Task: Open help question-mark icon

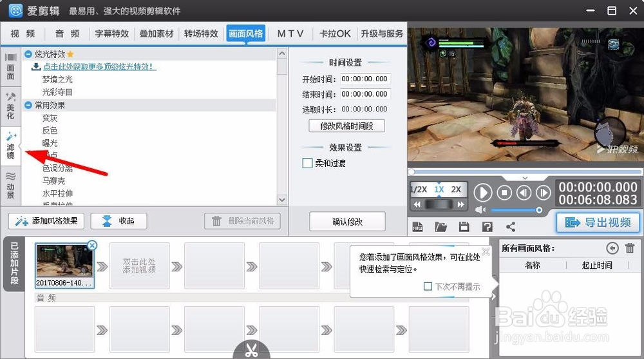Action: [x=487, y=227]
